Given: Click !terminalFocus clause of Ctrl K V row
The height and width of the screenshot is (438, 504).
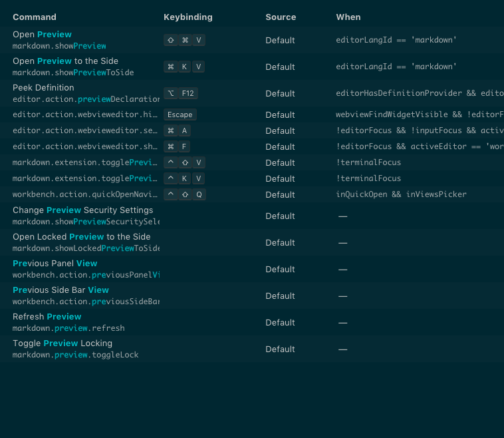Looking at the screenshot, I should point(368,178).
